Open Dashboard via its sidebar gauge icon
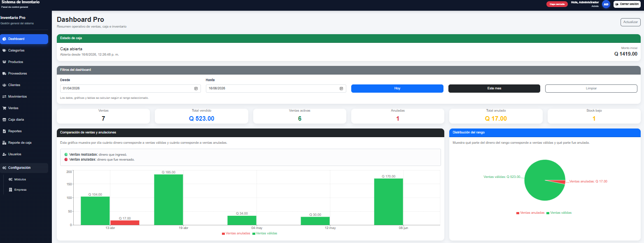Image resolution: width=644 pixels, height=243 pixels. pyautogui.click(x=4, y=39)
